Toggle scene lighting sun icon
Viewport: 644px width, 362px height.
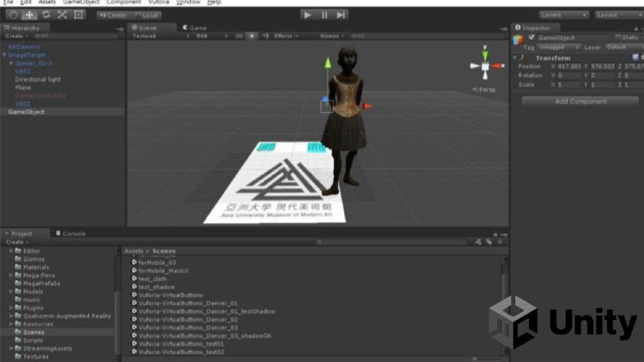[x=252, y=36]
